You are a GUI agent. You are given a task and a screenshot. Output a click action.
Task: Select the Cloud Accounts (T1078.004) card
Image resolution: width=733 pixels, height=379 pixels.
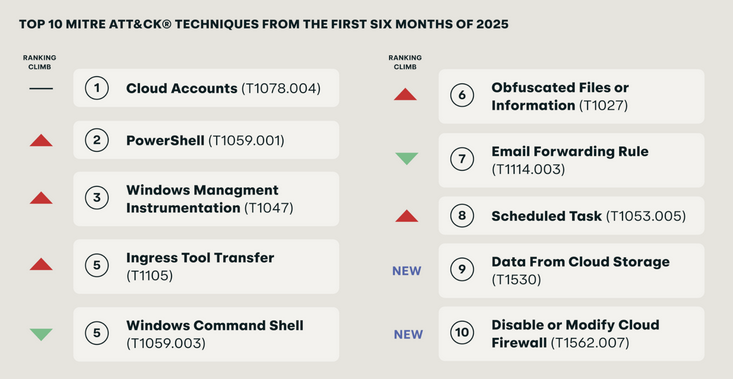[x=206, y=88]
